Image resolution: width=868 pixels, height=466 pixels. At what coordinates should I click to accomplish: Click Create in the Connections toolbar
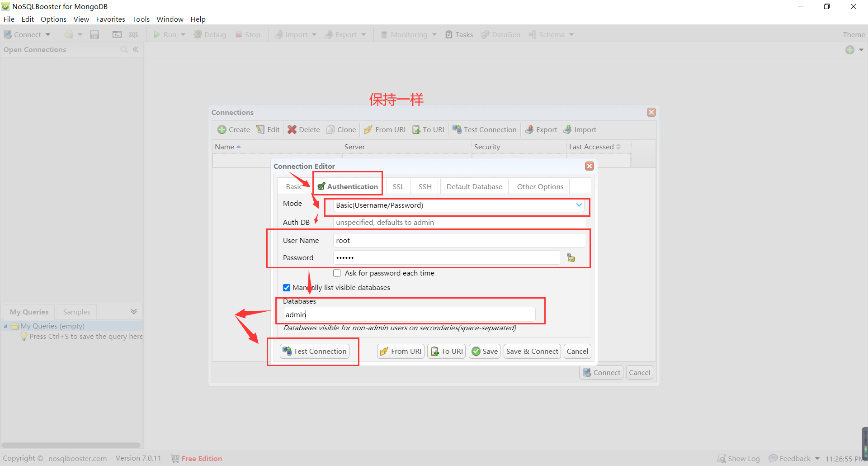tap(234, 129)
